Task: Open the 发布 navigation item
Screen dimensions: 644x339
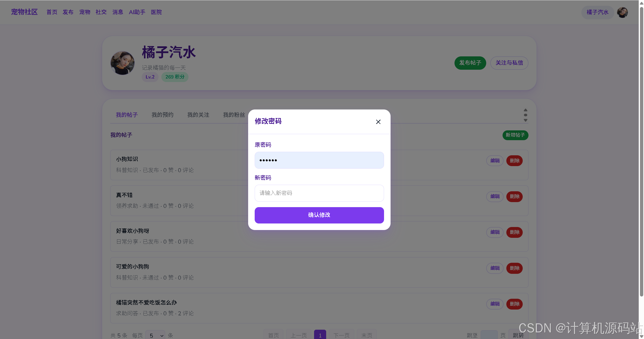Action: (x=68, y=12)
